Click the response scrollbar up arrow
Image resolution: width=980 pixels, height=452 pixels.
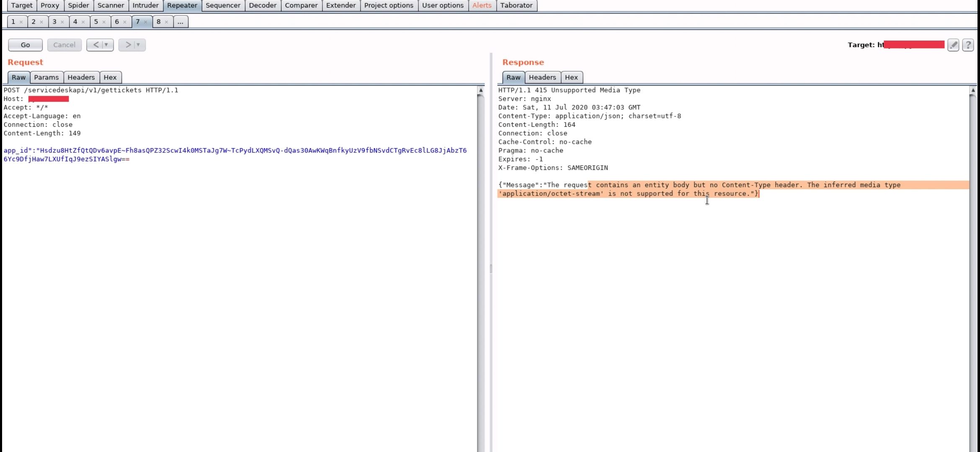pos(973,90)
